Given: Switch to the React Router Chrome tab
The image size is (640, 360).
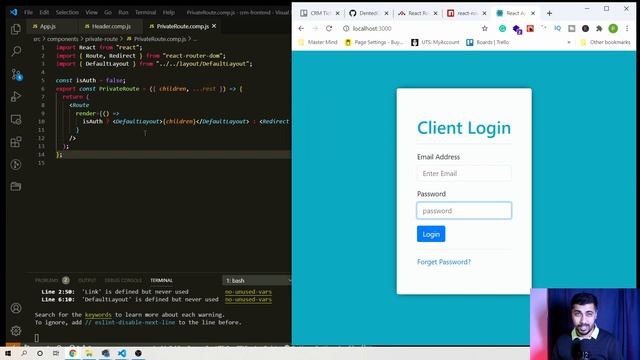Looking at the screenshot, I should (x=417, y=13).
